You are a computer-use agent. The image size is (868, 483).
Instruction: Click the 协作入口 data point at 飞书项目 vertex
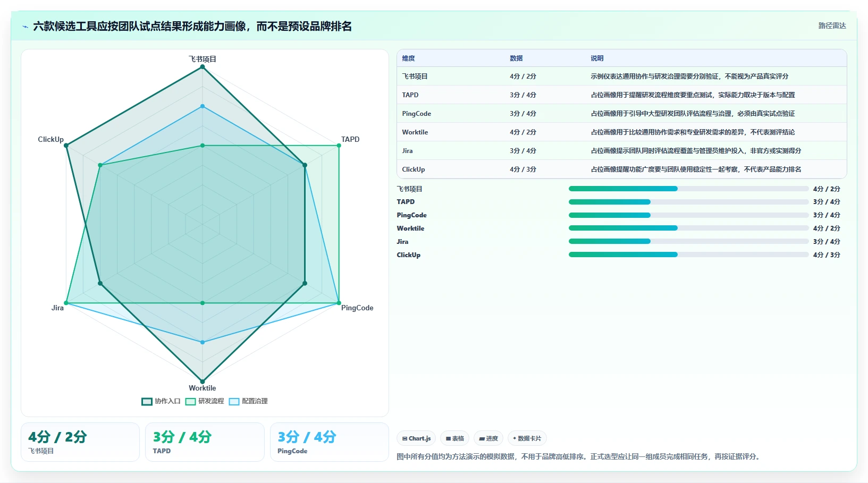tap(203, 67)
